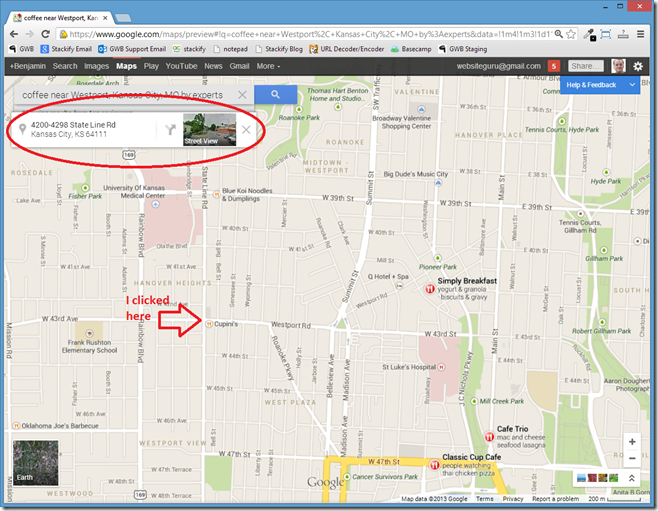The width and height of the screenshot is (658, 511).
Task: Click Cafe Trio restaurant marker
Action: tap(489, 437)
